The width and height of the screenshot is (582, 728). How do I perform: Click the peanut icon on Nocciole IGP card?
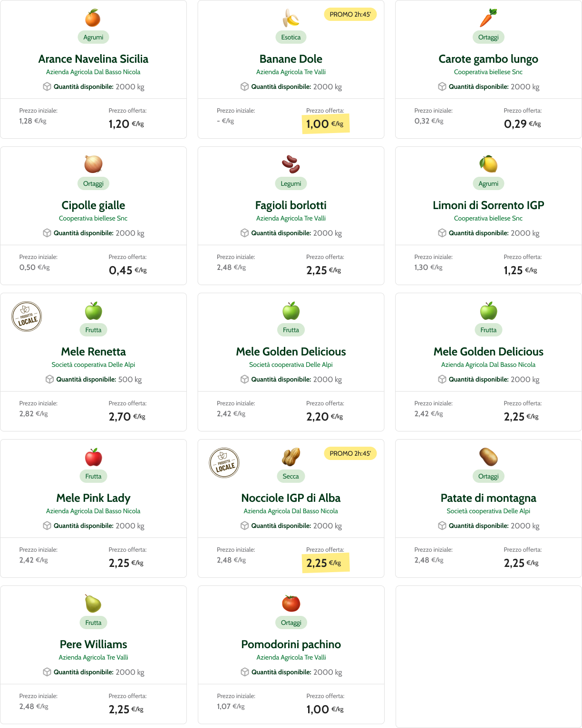[291, 457]
